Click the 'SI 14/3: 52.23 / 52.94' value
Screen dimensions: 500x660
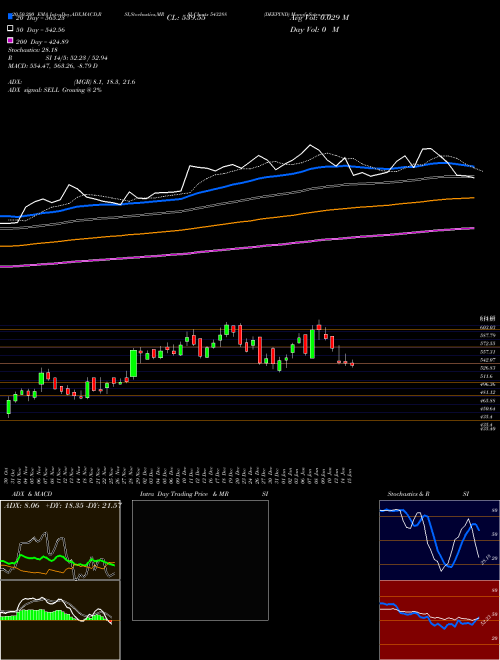(x=77, y=58)
